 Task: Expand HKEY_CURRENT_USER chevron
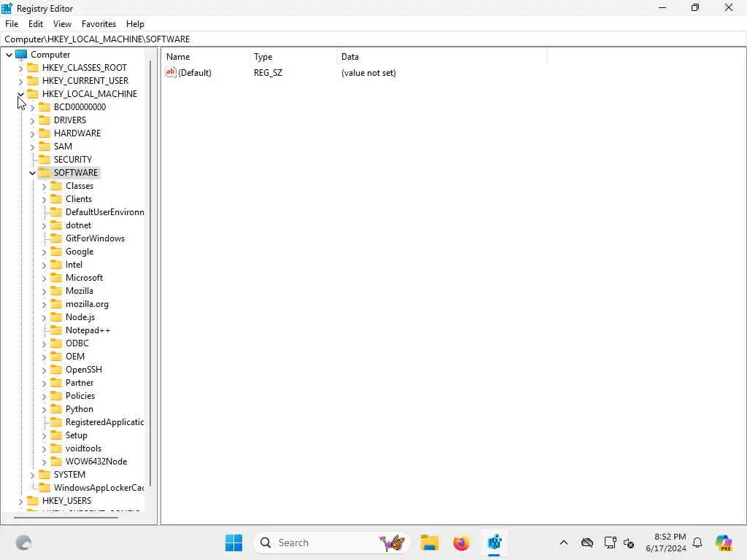(20, 82)
